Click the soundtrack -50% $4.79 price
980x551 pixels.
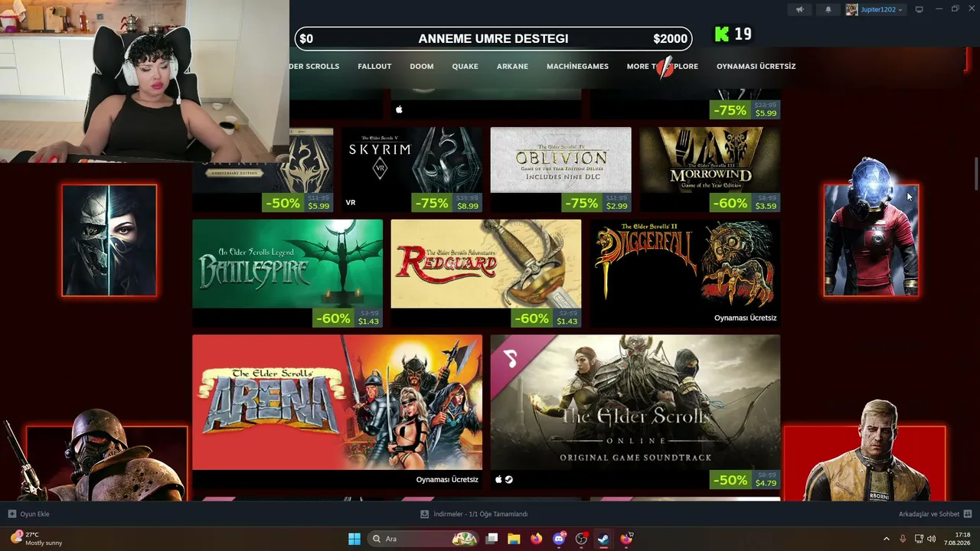[745, 480]
